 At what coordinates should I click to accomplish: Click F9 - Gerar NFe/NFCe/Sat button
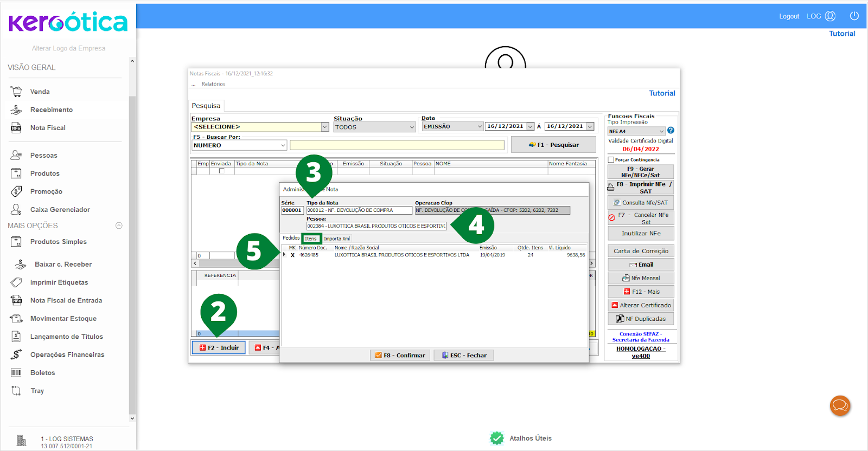tap(641, 172)
